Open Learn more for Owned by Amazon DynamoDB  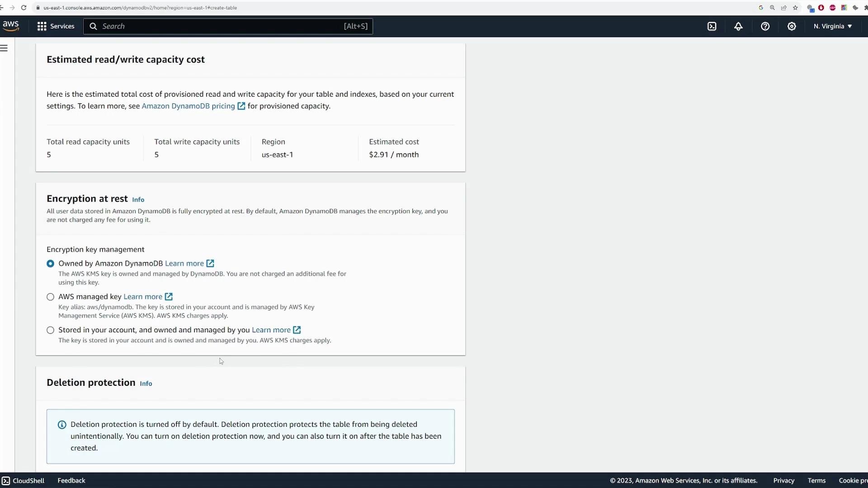(184, 263)
